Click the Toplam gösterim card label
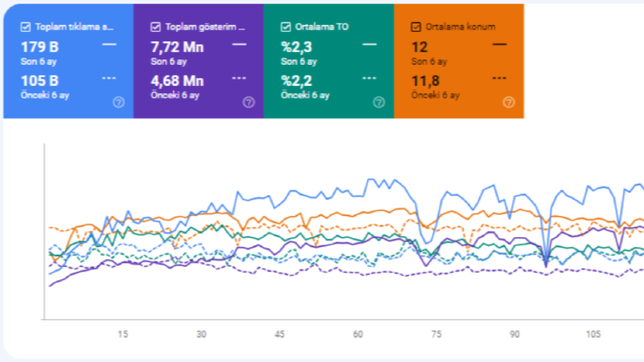644x362 pixels. point(205,27)
